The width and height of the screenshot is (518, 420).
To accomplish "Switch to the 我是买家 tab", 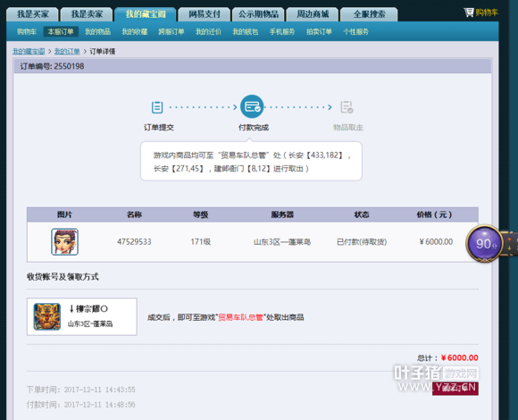I will click(32, 14).
